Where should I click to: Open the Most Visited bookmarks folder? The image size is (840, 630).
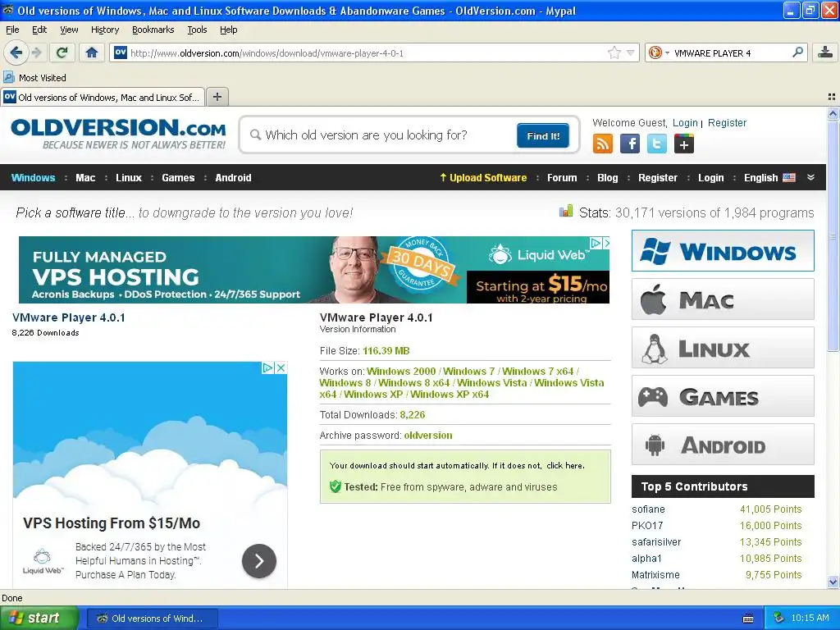[x=34, y=78]
